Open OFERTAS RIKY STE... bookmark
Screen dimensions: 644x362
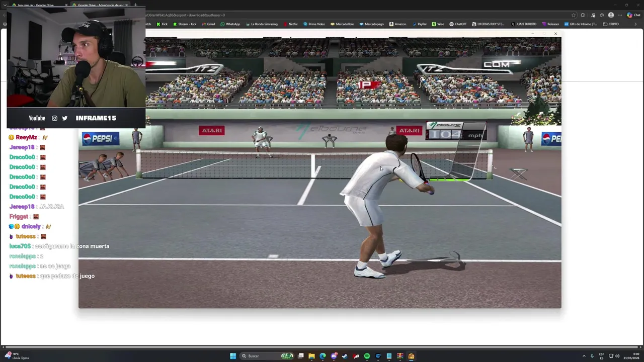(488, 24)
